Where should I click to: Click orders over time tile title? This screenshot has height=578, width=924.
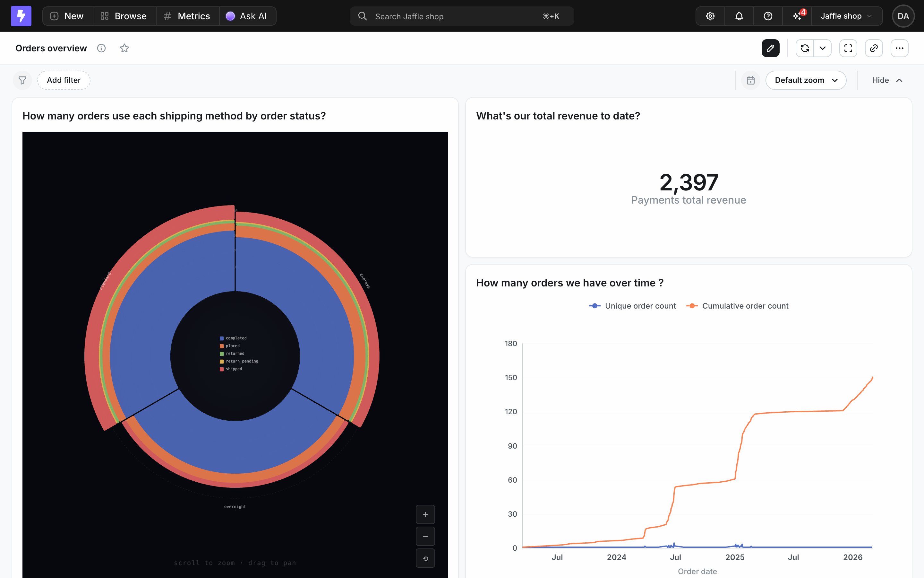[570, 283]
